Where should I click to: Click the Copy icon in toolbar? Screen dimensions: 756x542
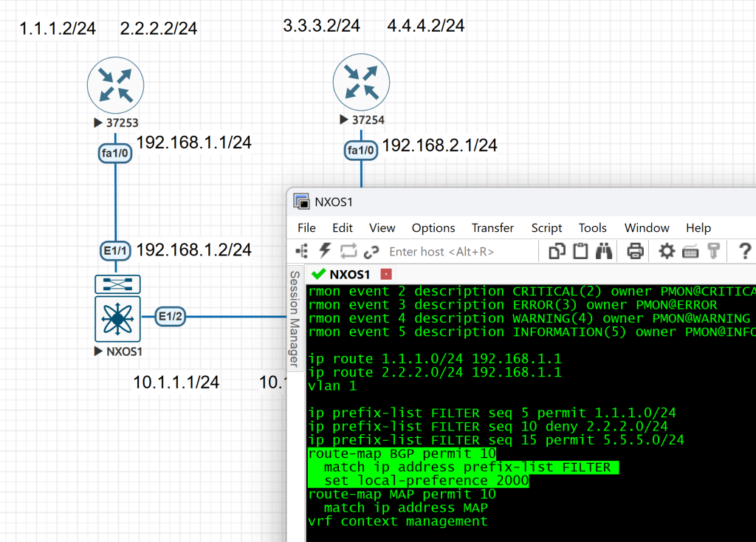[x=557, y=251]
